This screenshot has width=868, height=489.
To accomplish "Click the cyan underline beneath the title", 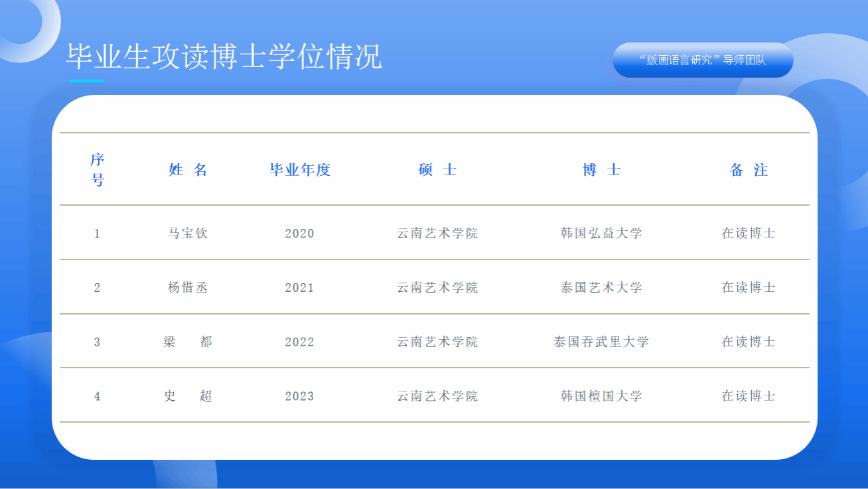I will point(86,81).
